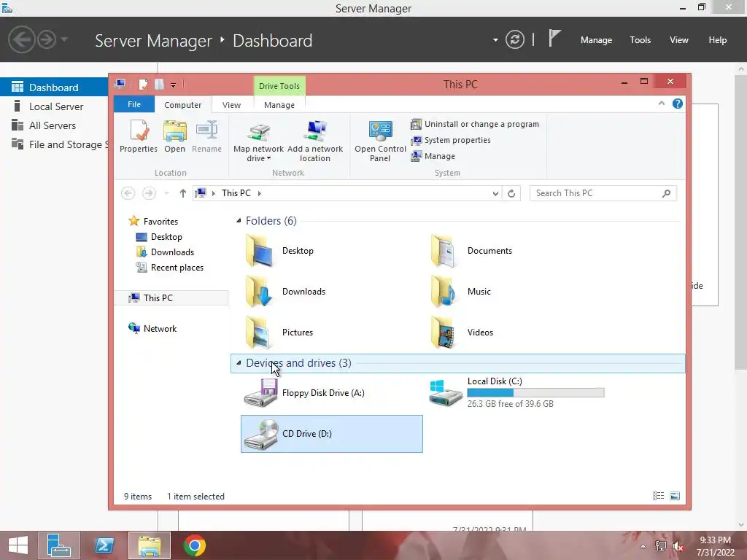Image resolution: width=747 pixels, height=560 pixels.
Task: Open Customize Quick Access Toolbar dropdown
Action: [x=174, y=85]
